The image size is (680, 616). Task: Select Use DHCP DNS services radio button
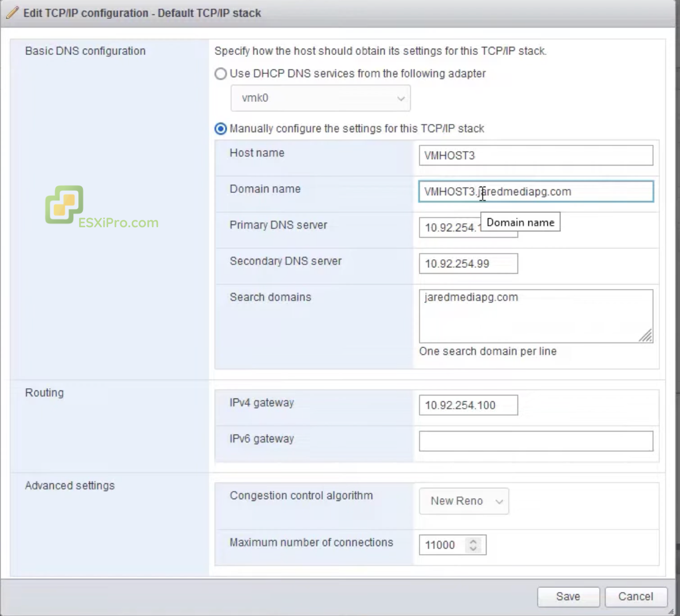tap(220, 74)
